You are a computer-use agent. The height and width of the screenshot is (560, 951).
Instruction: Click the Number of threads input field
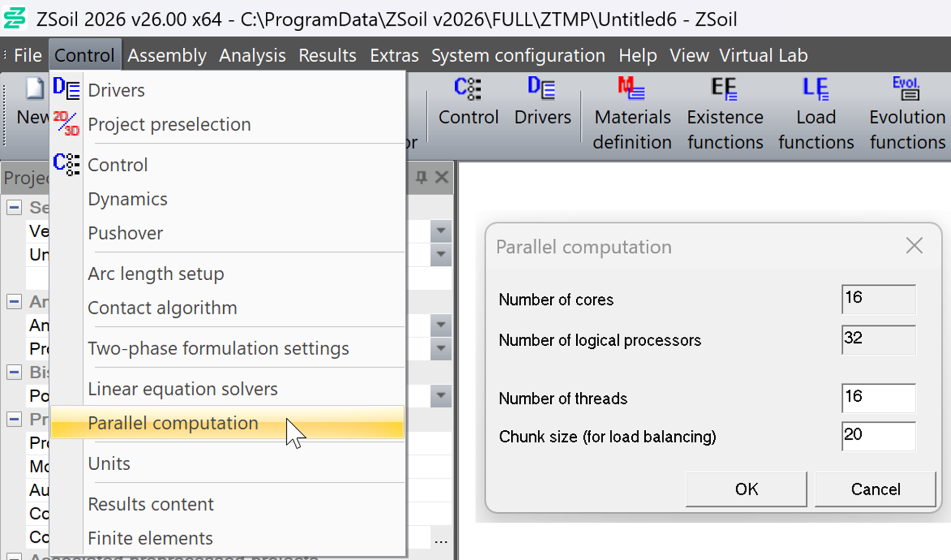(878, 398)
